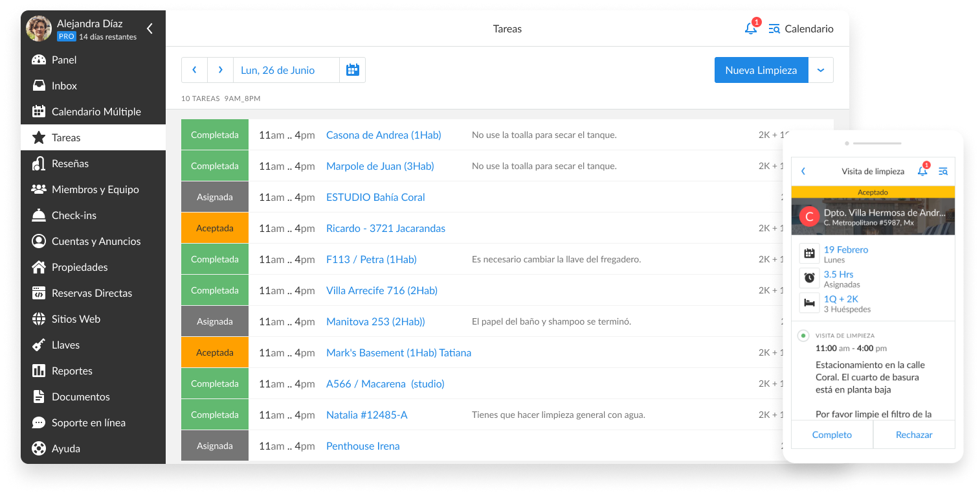The height and width of the screenshot is (495, 980).
Task: Open Villa Arrecife 716 (2Hab) link
Action: (382, 290)
